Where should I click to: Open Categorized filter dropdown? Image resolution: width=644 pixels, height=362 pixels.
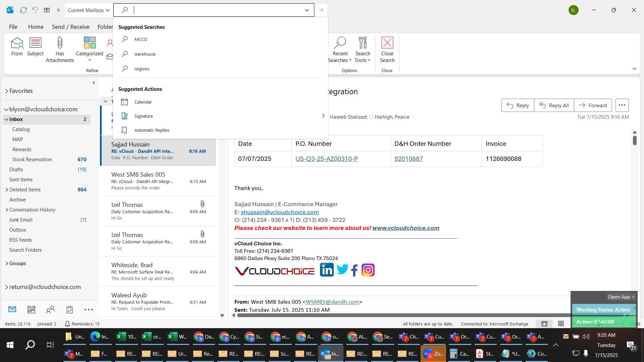pyautogui.click(x=90, y=50)
